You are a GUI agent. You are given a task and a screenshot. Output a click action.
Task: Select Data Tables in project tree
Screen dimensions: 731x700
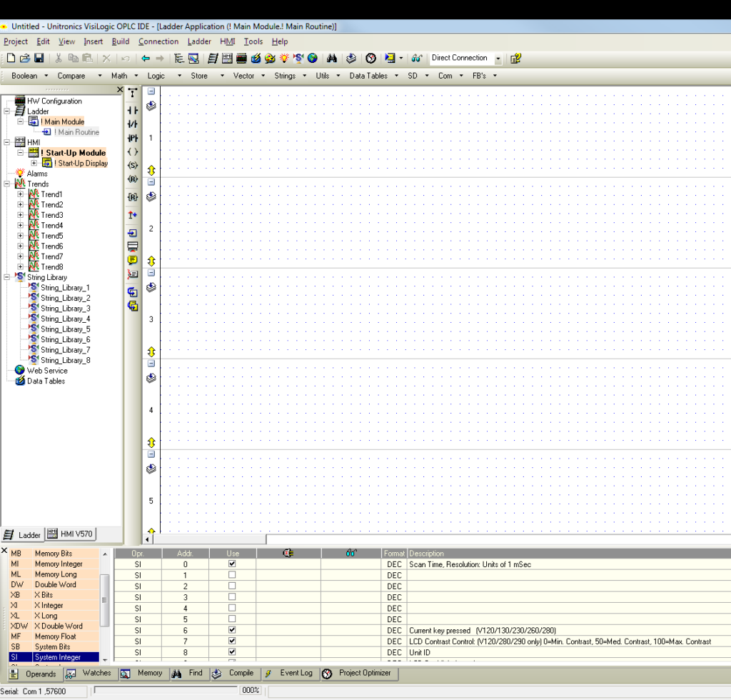46,381
